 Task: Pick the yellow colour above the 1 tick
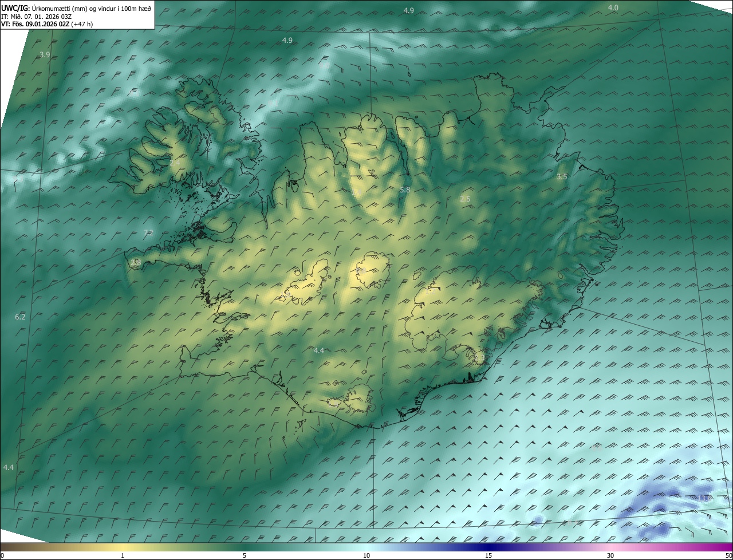(x=123, y=547)
